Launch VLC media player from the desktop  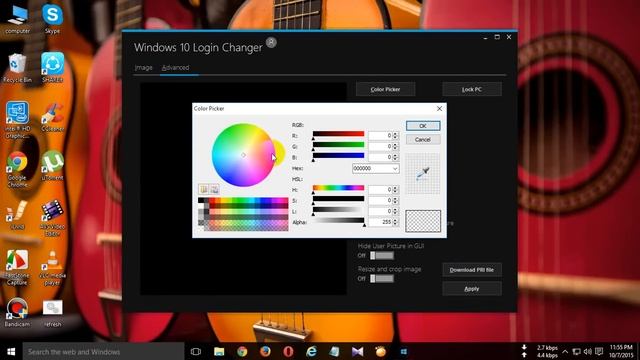pyautogui.click(x=52, y=267)
